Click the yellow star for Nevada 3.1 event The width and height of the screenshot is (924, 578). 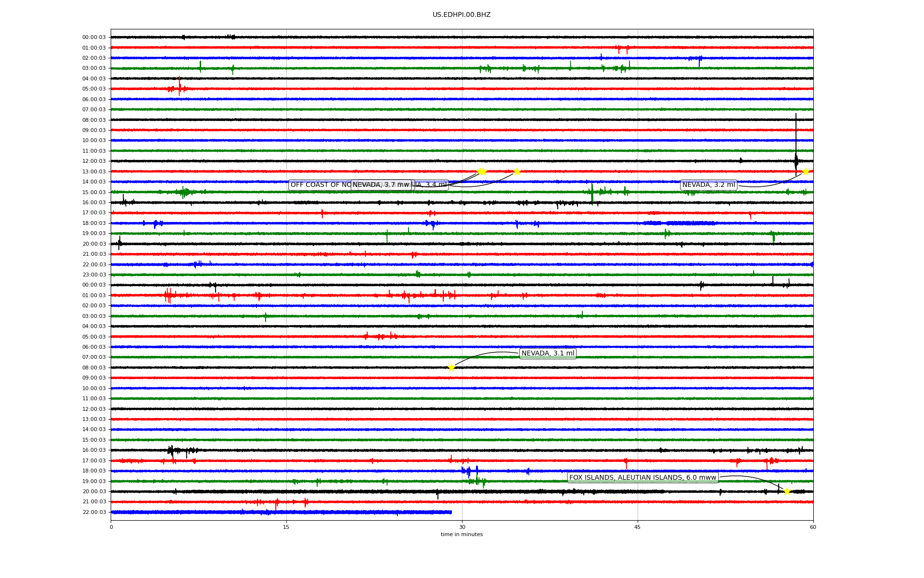[x=451, y=368]
